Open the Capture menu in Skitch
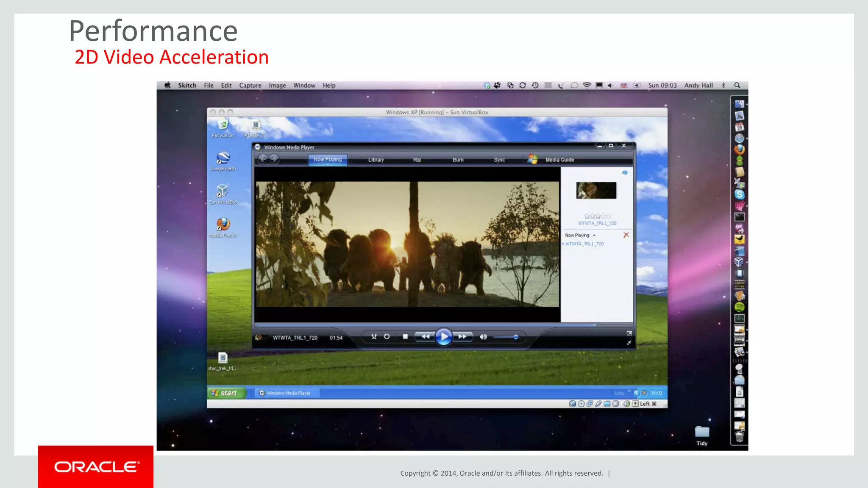The width and height of the screenshot is (868, 488). [250, 86]
